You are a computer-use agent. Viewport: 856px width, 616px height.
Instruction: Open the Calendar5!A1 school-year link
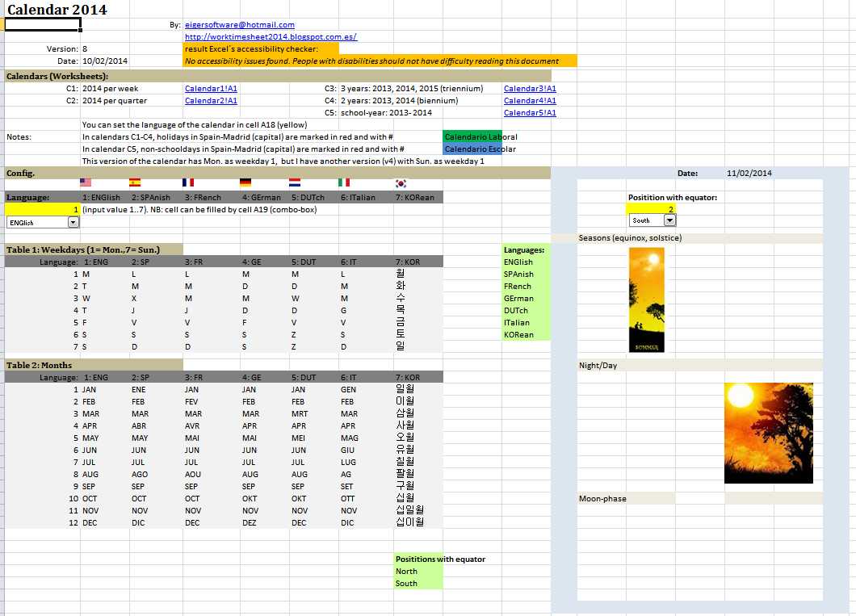(530, 113)
